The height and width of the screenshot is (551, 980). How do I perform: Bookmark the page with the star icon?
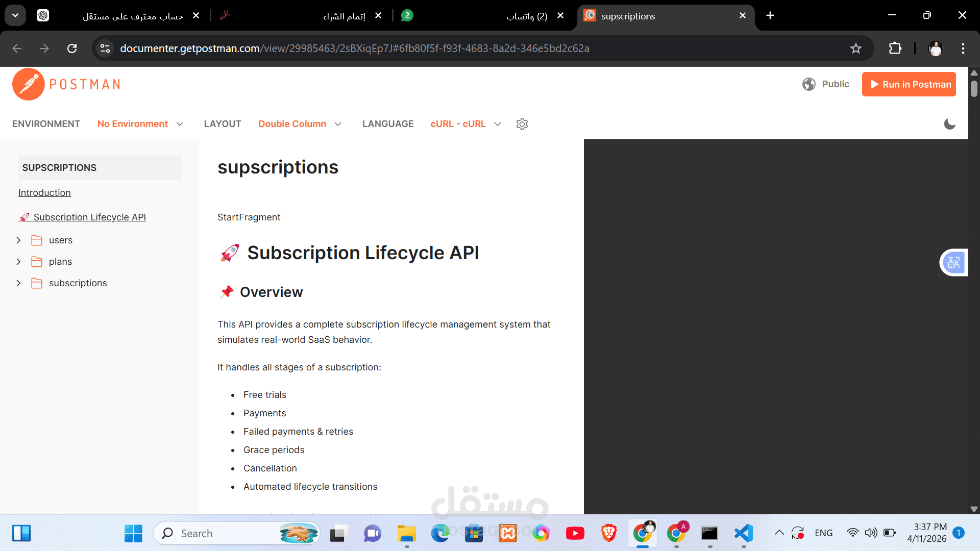[856, 48]
